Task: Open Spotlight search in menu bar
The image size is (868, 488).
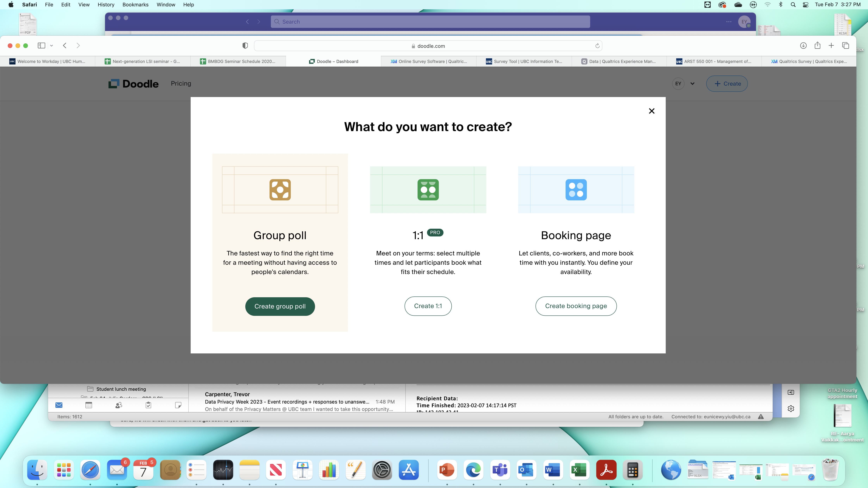Action: (x=793, y=4)
